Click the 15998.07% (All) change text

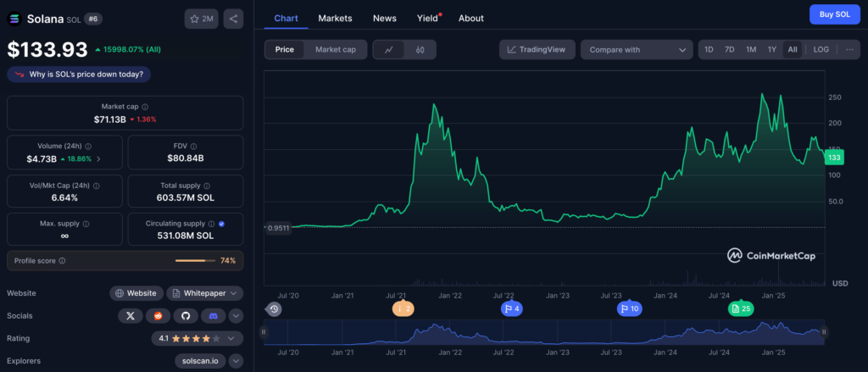[x=131, y=49]
